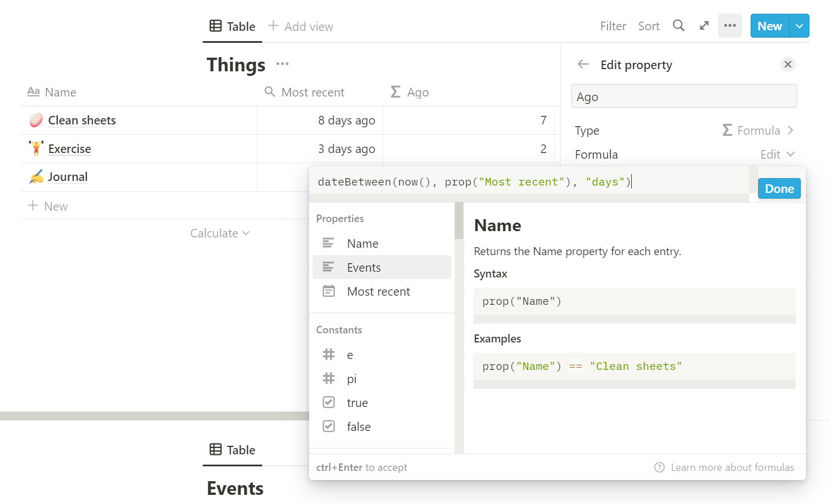Image resolution: width=830 pixels, height=504 pixels.
Task: Open the options dots next to Things title
Action: [282, 64]
